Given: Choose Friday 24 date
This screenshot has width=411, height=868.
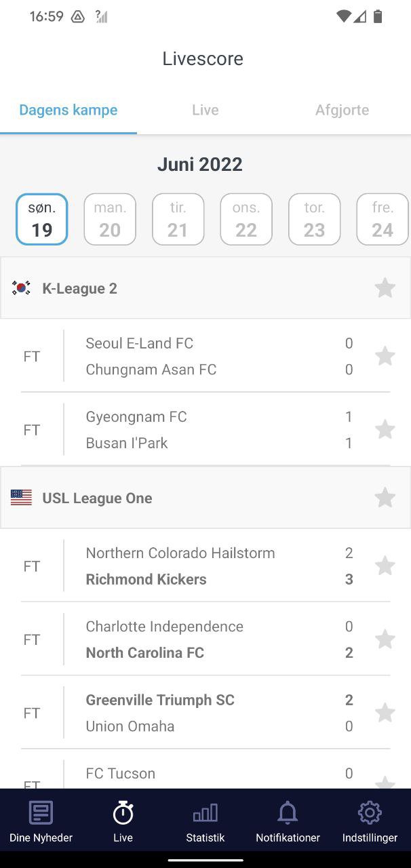Looking at the screenshot, I should coord(382,219).
